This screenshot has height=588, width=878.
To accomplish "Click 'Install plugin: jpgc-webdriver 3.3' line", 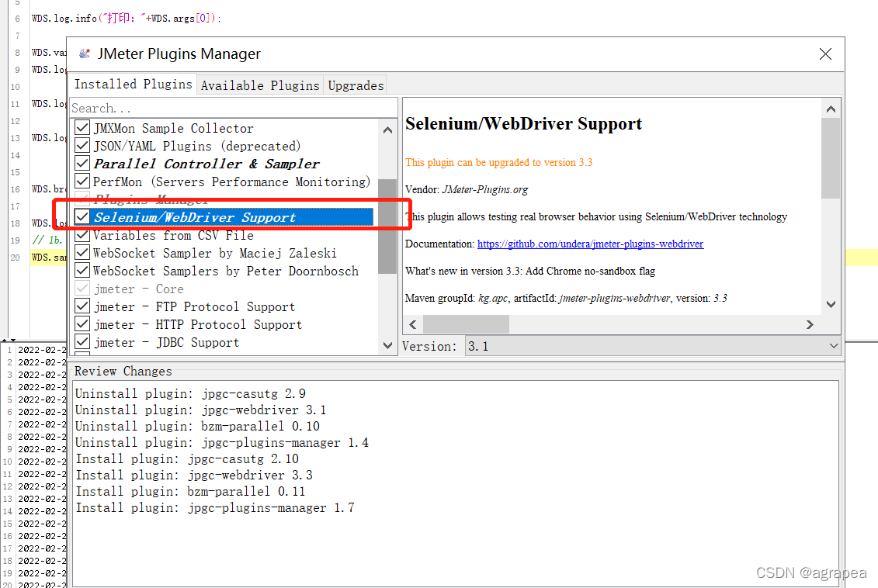I will click(194, 475).
